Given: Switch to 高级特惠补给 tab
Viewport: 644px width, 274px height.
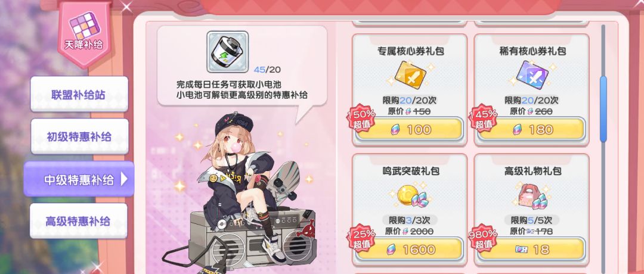Looking at the screenshot, I should click(x=79, y=222).
